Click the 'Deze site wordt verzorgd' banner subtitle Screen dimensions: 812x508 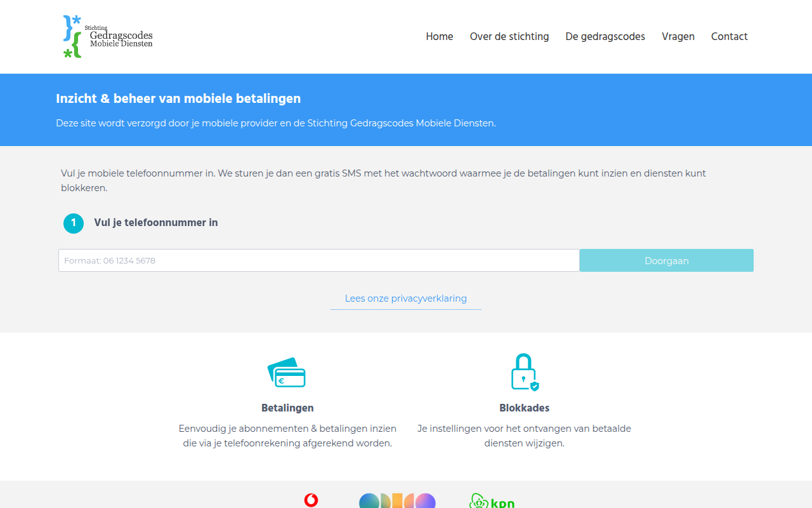point(276,123)
